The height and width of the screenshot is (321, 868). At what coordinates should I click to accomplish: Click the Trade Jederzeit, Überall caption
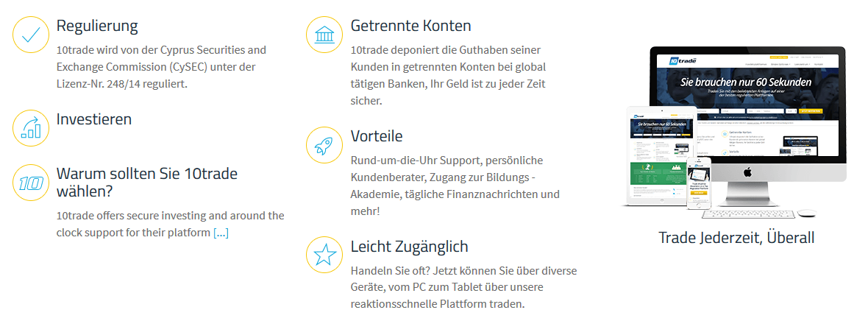(736, 237)
